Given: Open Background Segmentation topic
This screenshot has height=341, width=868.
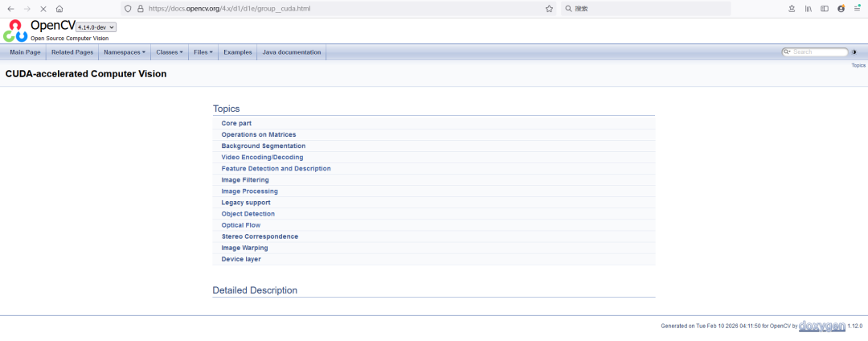Looking at the screenshot, I should tap(264, 146).
